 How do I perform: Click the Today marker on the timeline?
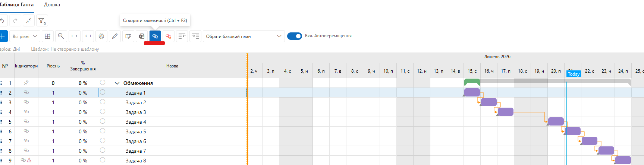click(x=574, y=74)
